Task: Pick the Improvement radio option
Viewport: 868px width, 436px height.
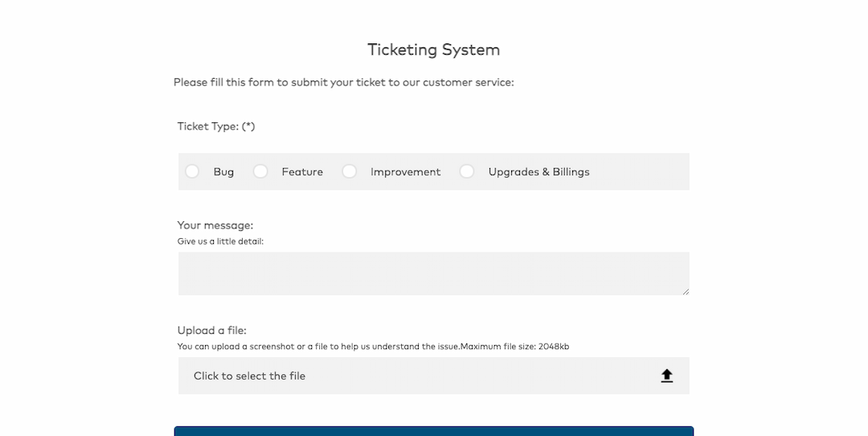Action: [x=350, y=171]
